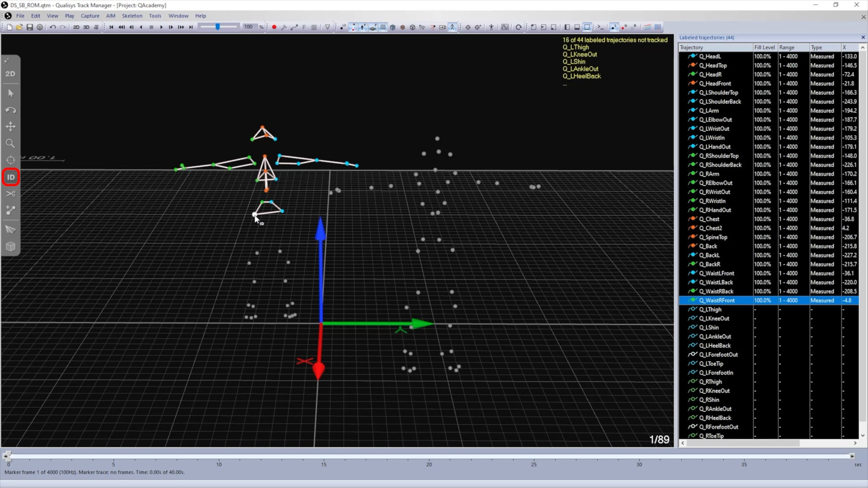Click the red Record capture button

tap(274, 27)
